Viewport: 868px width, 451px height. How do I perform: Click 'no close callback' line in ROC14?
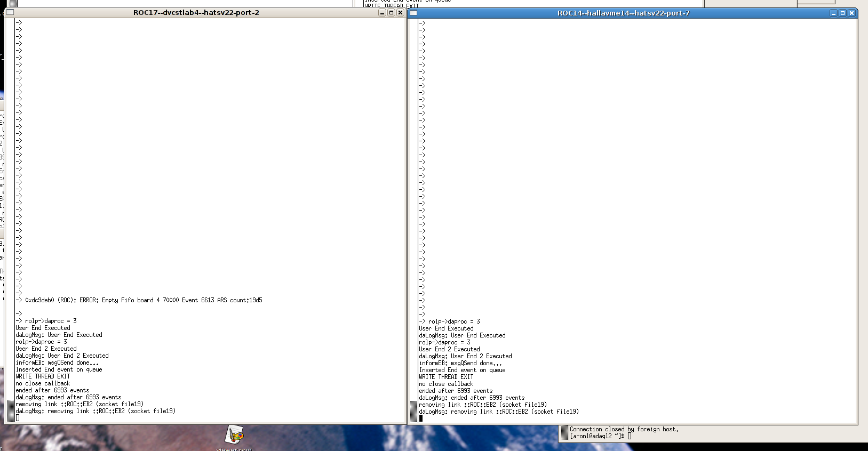(x=446, y=384)
